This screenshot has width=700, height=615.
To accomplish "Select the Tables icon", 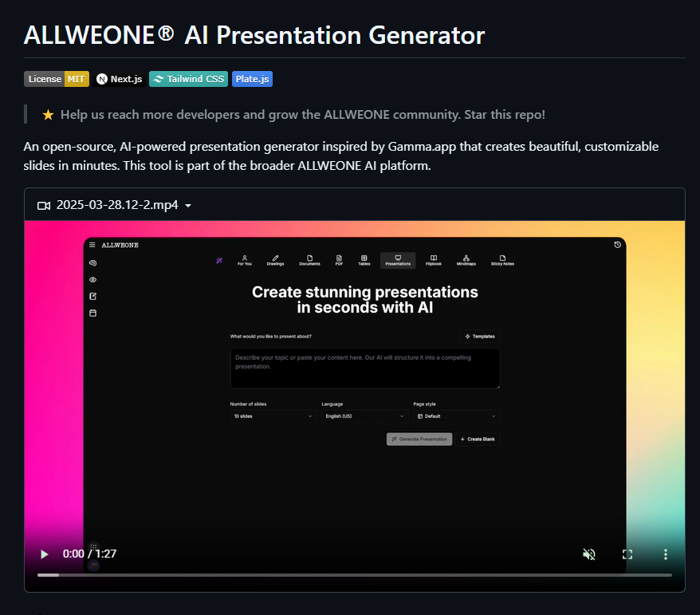I will click(364, 259).
